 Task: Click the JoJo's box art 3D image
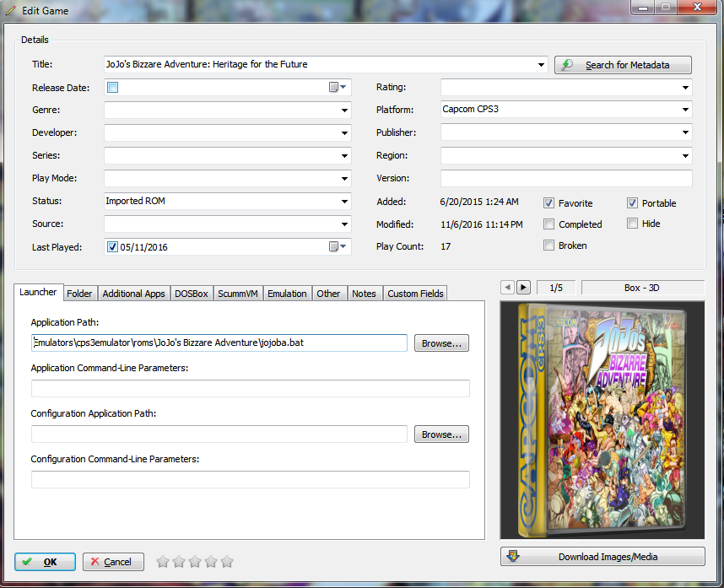pyautogui.click(x=602, y=420)
